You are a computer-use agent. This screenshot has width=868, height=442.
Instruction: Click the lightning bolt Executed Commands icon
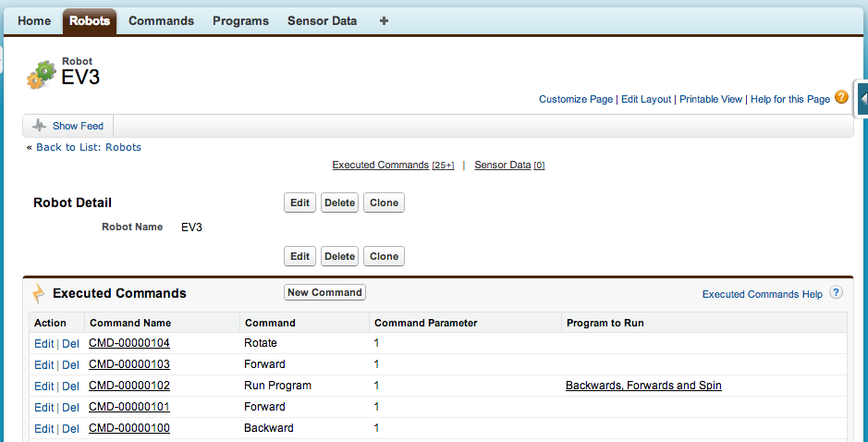39,293
